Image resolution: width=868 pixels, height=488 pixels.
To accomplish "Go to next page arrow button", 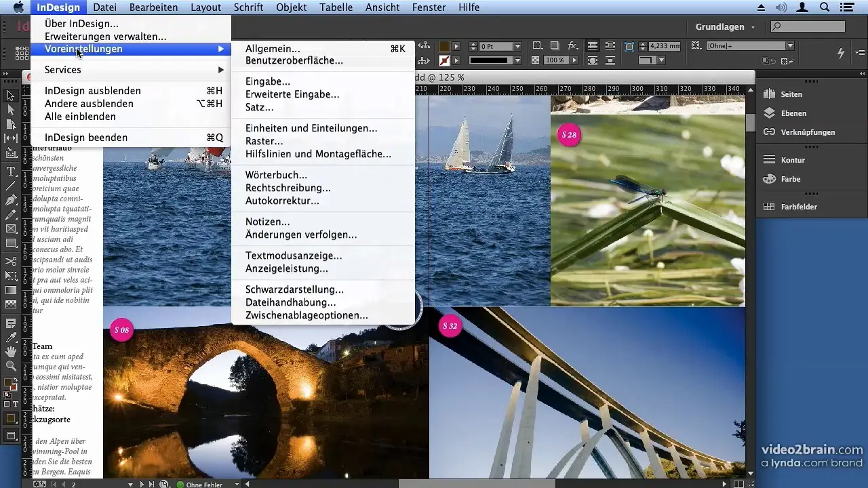I will 142,484.
